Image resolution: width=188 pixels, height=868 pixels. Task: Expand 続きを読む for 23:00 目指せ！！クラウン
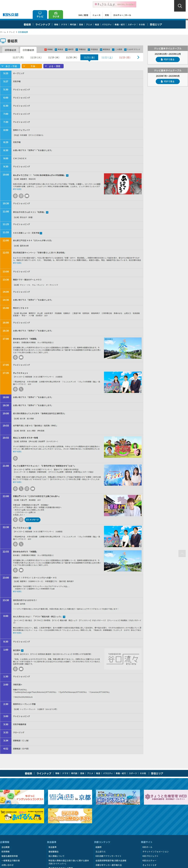[x=17, y=591]
